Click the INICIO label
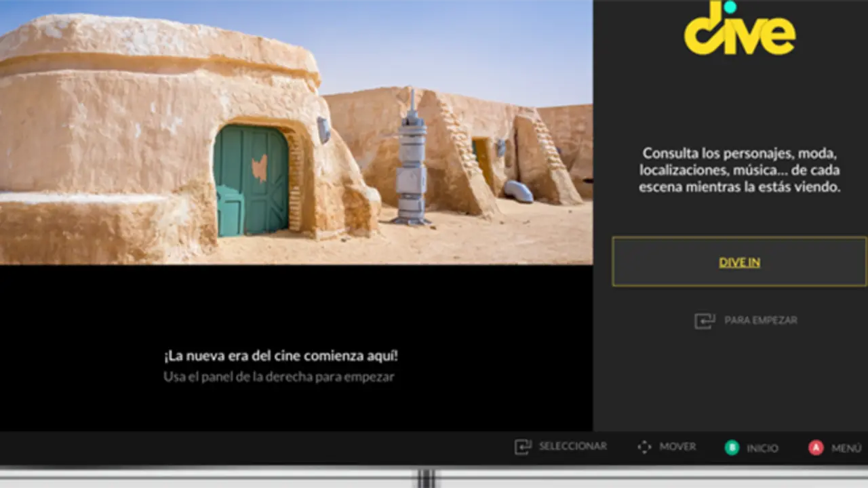The image size is (868, 488). click(762, 448)
